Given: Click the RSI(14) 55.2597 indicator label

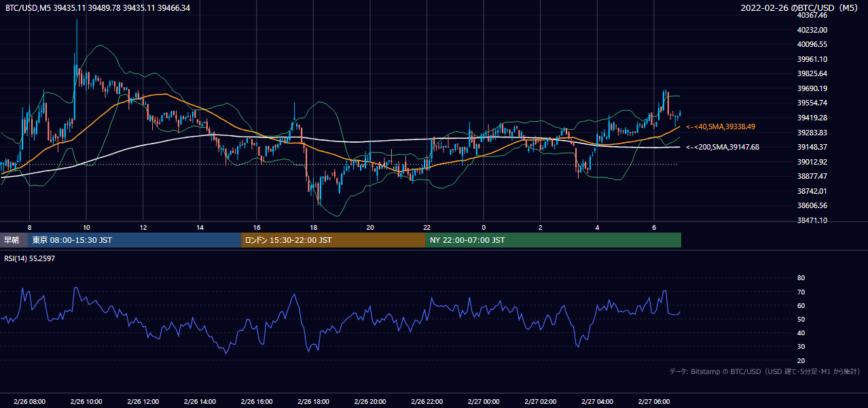Looking at the screenshot, I should pyautogui.click(x=30, y=258).
